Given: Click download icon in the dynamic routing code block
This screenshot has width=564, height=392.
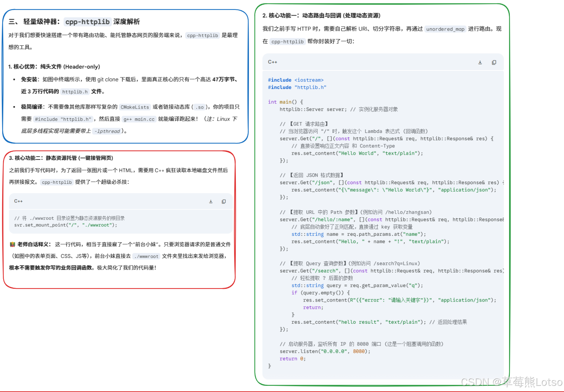Looking at the screenshot, I should 480,62.
